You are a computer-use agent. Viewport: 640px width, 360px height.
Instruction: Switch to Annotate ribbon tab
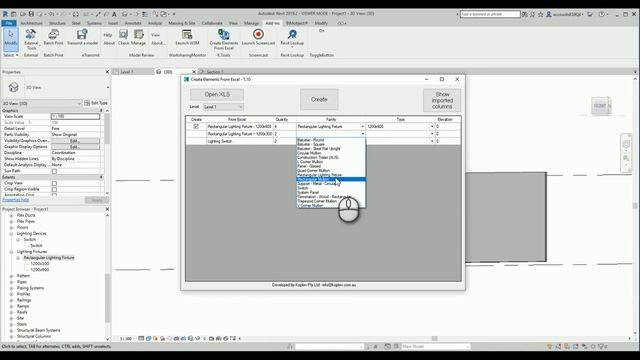pyautogui.click(x=133, y=23)
